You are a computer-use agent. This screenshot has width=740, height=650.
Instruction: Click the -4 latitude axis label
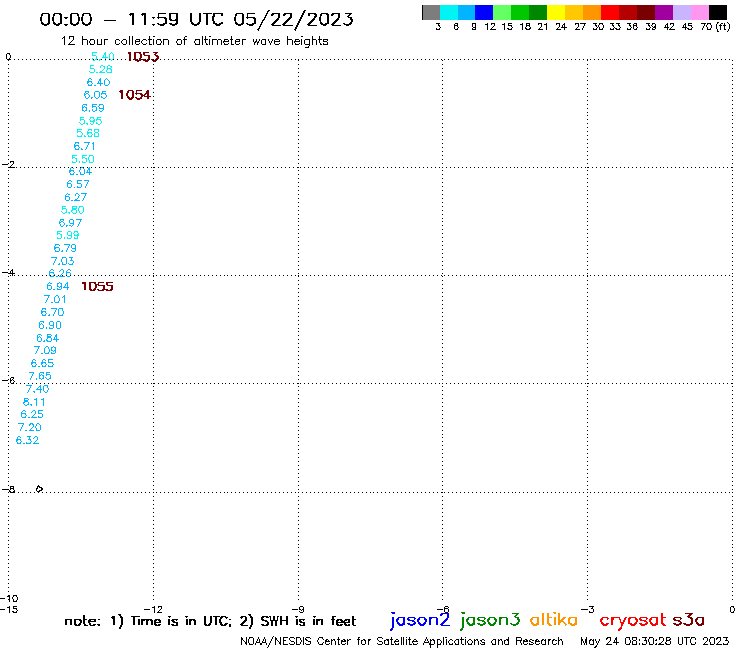coord(8,272)
